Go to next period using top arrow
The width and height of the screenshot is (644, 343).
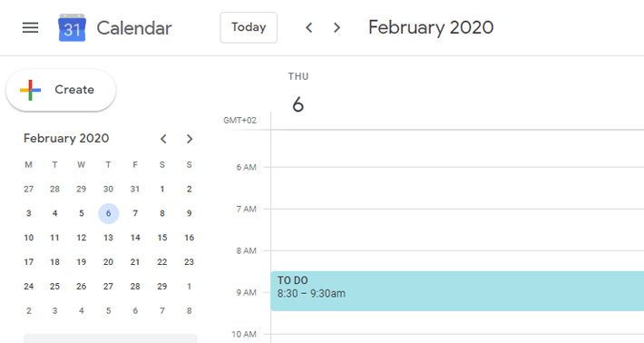[x=337, y=27]
